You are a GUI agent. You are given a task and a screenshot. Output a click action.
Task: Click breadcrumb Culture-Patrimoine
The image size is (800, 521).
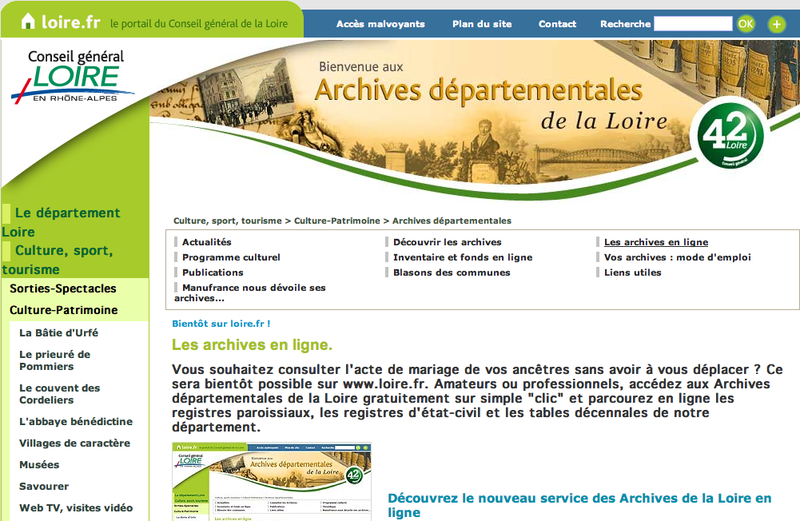click(x=337, y=221)
